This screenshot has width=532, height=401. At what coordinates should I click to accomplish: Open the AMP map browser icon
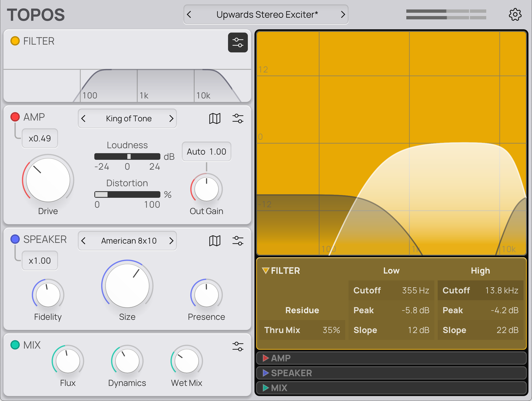pyautogui.click(x=215, y=118)
